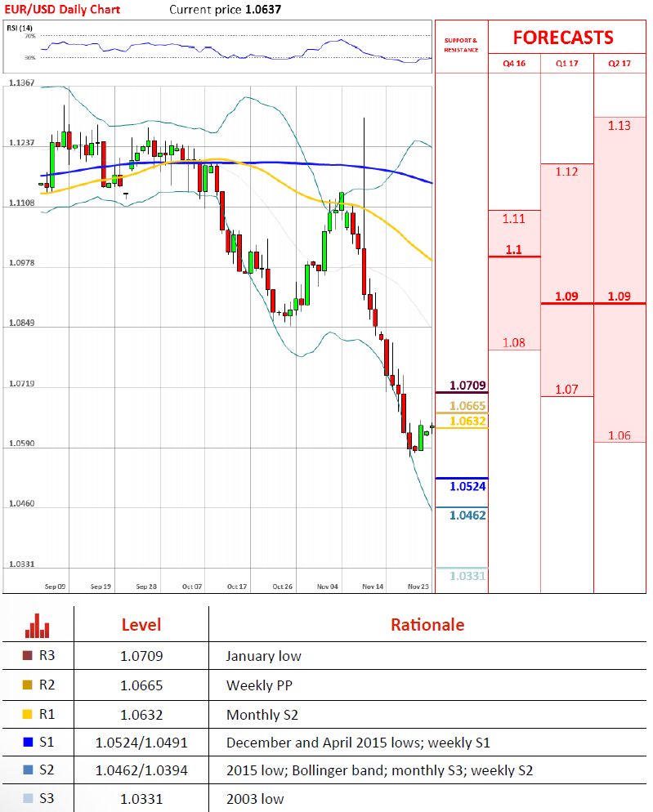The width and height of the screenshot is (653, 812).
Task: Click the January low rationale
Action: click(264, 656)
